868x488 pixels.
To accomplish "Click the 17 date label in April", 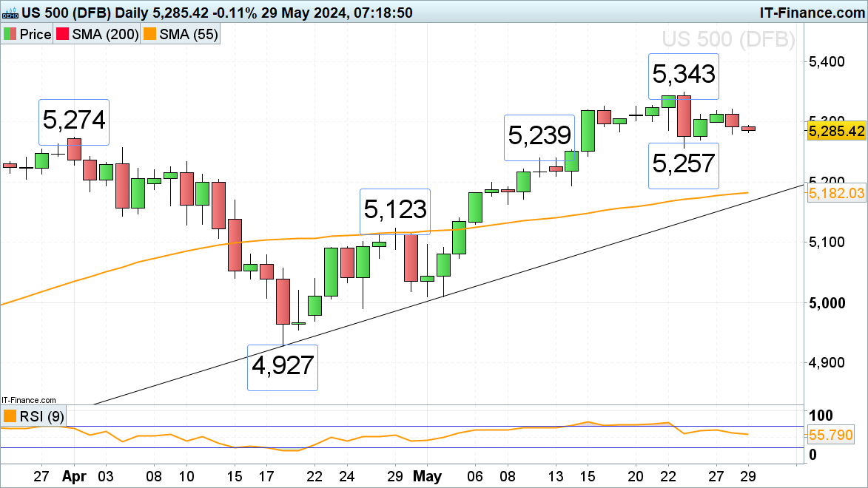I will click(266, 476).
